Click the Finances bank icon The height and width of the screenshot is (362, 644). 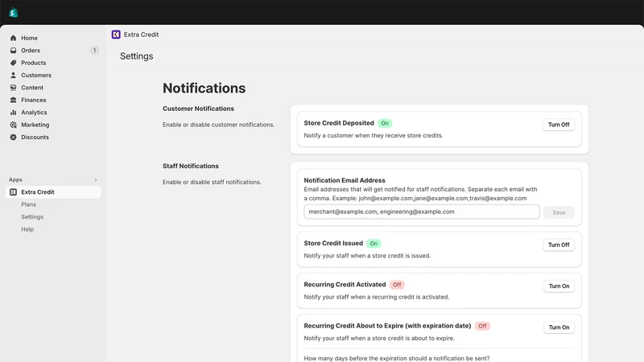coord(13,100)
